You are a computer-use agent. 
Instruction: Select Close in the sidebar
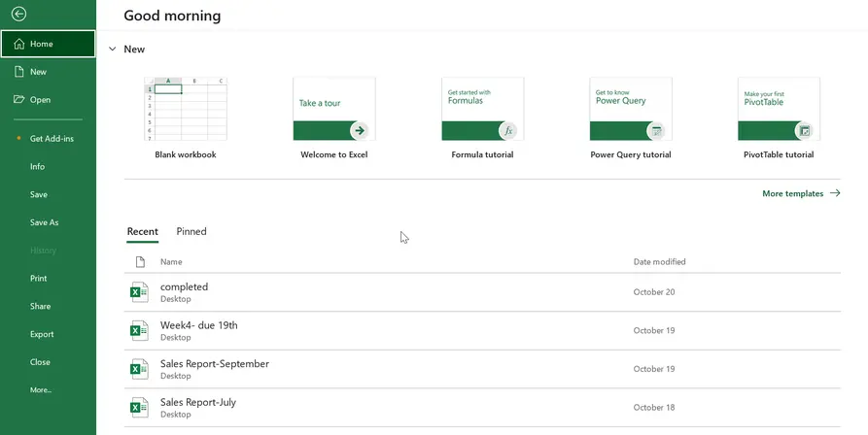[x=40, y=362]
